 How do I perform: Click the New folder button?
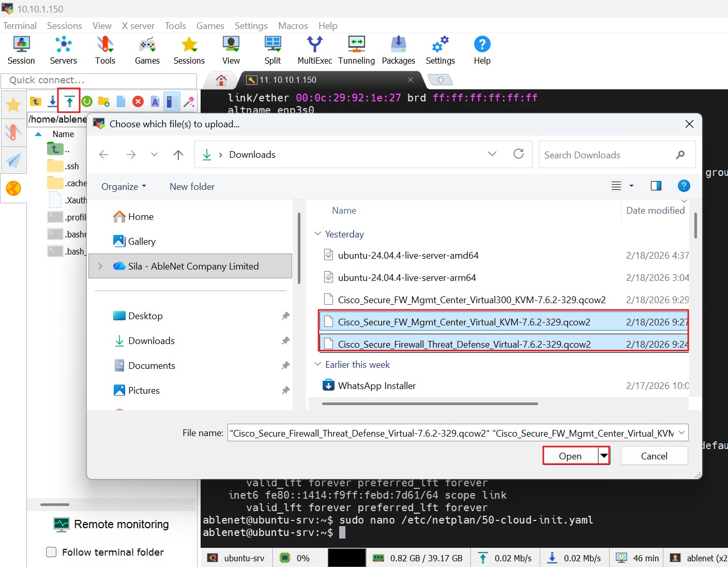192,187
